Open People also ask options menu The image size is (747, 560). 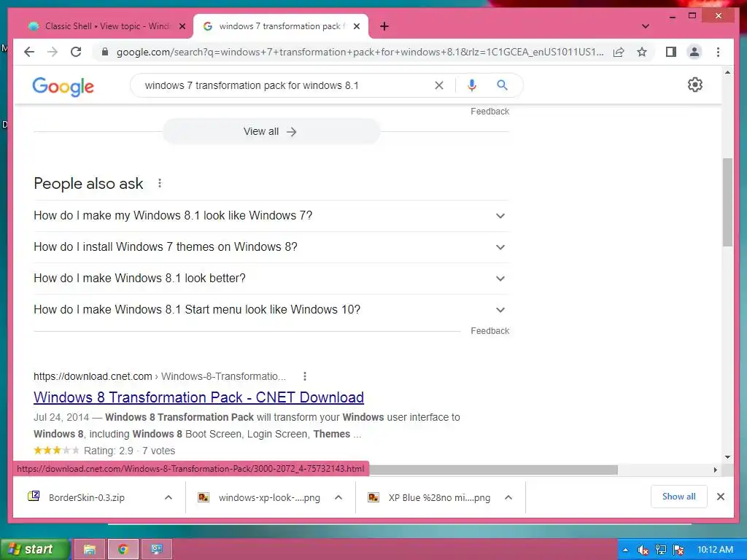pyautogui.click(x=160, y=183)
